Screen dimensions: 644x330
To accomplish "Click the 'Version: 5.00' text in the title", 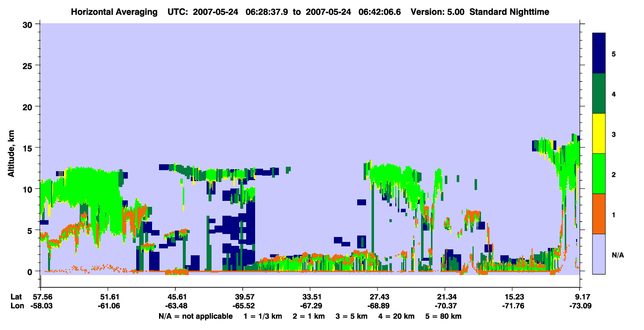I will point(437,12).
